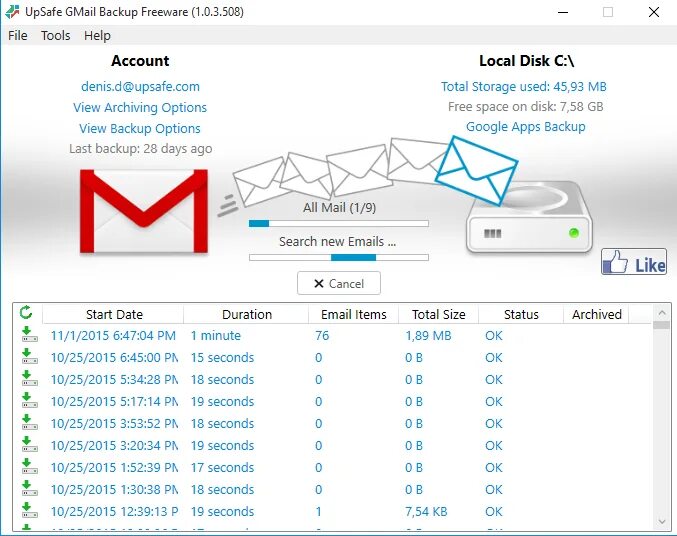The height and width of the screenshot is (536, 677).
Task: Click the list scrollbar down arrow
Action: pos(661,522)
